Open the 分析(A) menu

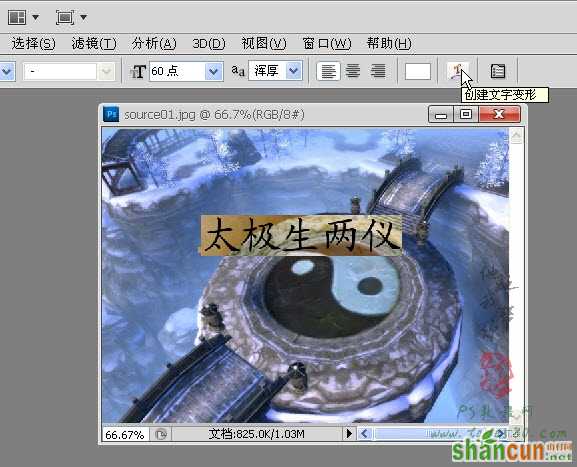pyautogui.click(x=154, y=43)
